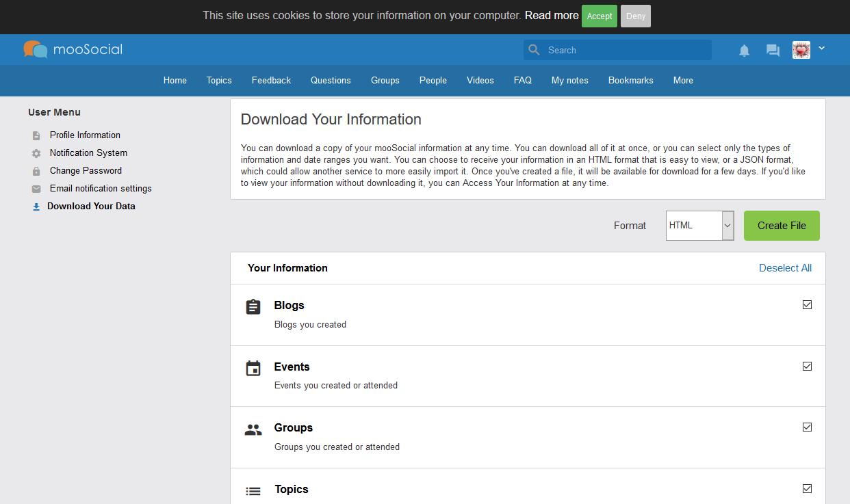The width and height of the screenshot is (850, 504).
Task: Go to the Home menu item
Action: point(175,81)
